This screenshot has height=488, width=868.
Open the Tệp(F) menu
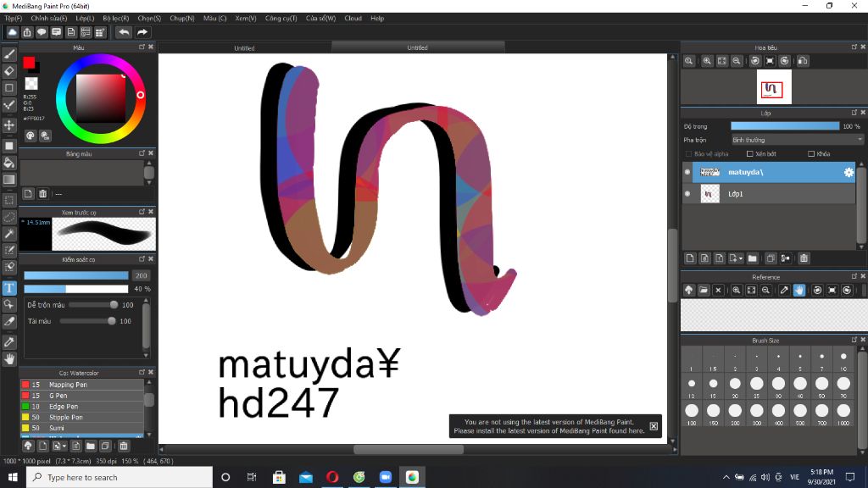[14, 19]
